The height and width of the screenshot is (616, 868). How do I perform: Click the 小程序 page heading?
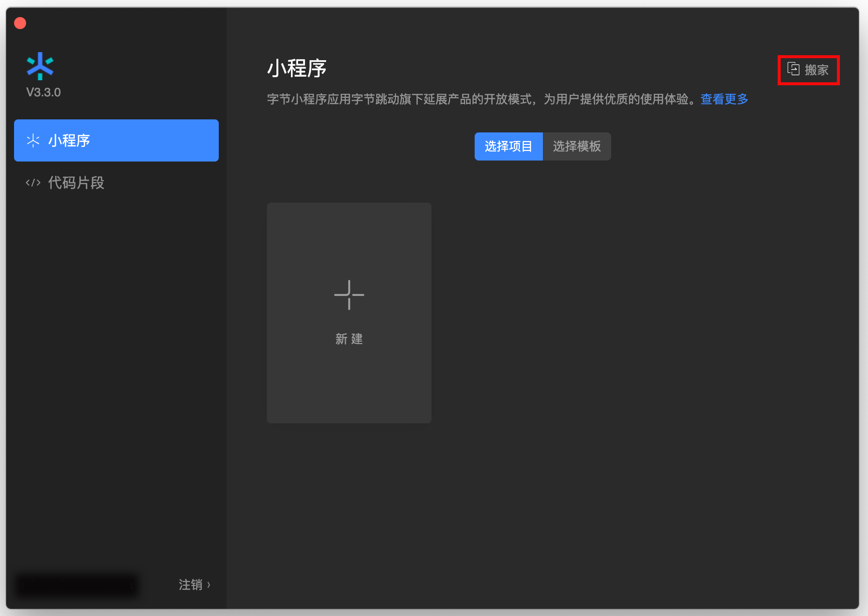point(297,68)
